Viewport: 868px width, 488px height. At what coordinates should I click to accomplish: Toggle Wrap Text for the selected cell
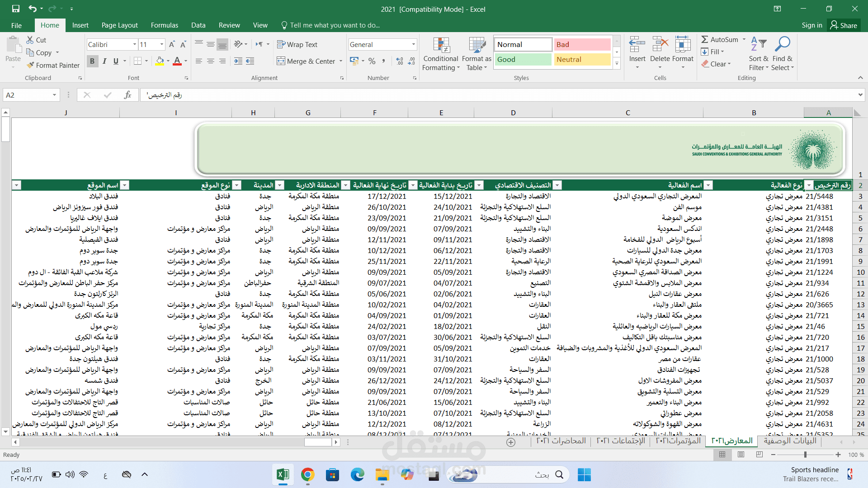coord(297,44)
